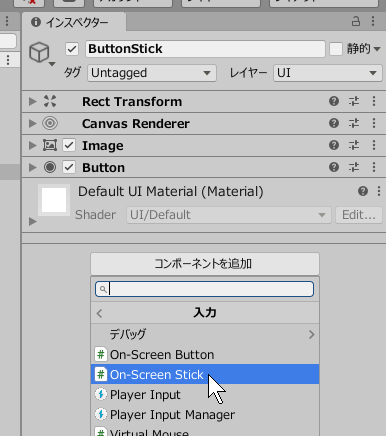Open Button component preset settings icon
The image size is (386, 436).
coord(354,167)
